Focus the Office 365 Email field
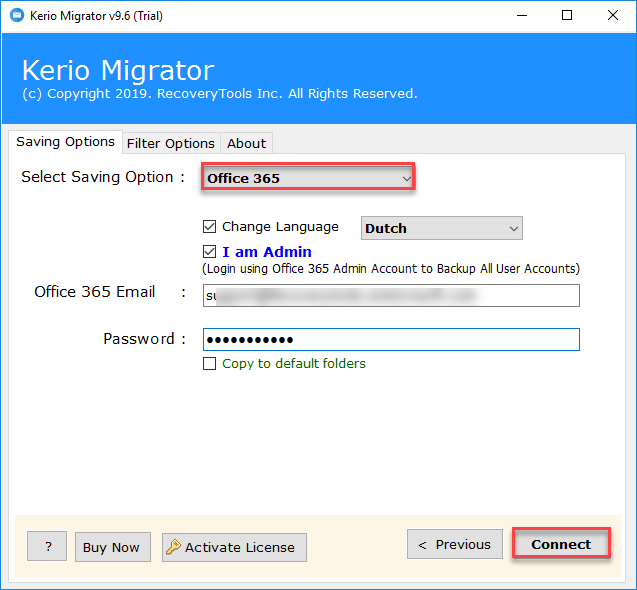Image resolution: width=637 pixels, height=590 pixels. 391,295
